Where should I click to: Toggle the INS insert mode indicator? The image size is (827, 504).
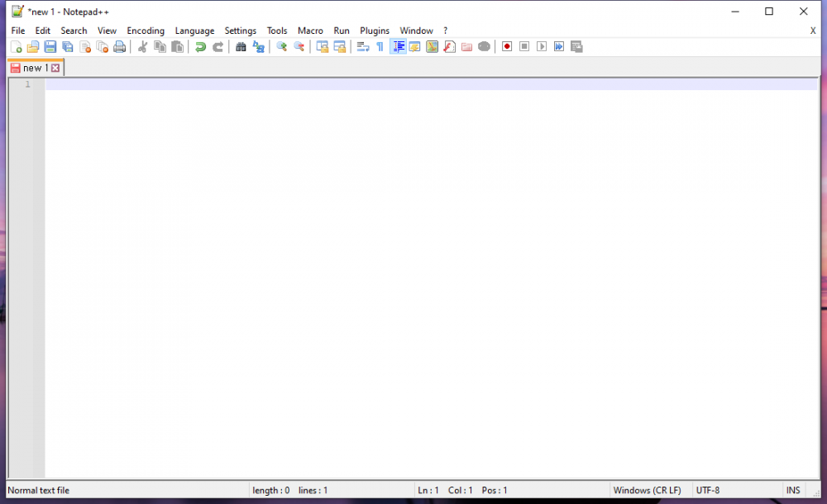pyautogui.click(x=793, y=490)
